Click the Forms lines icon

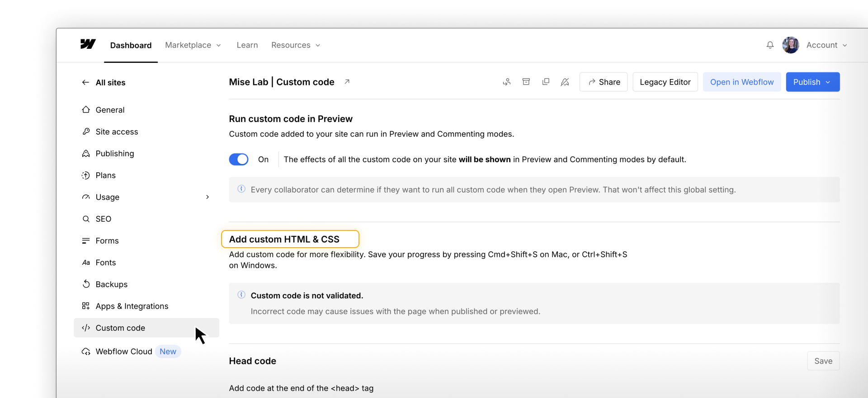coord(86,241)
